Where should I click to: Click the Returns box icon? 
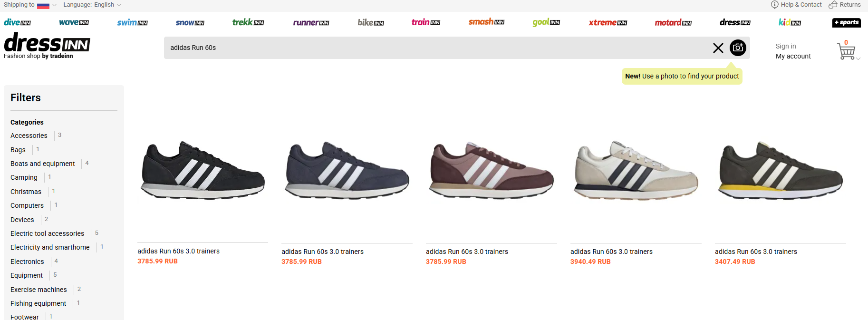coord(833,5)
